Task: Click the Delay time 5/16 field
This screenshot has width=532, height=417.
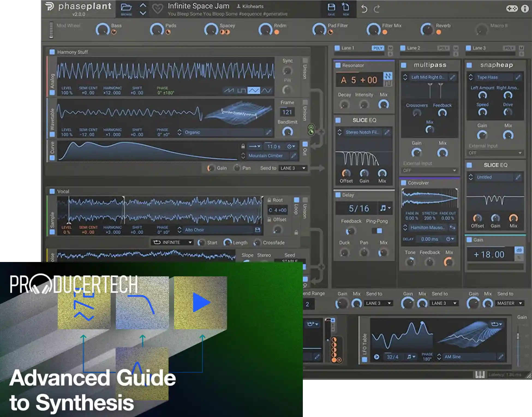Action: tap(358, 208)
